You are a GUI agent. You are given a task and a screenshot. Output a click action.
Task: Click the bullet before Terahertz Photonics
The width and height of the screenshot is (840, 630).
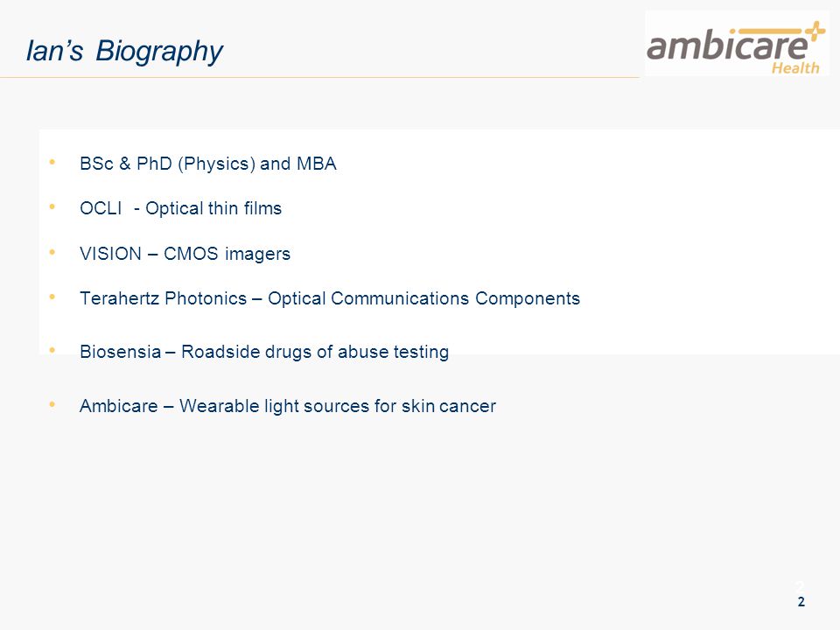pyautogui.click(x=52, y=296)
